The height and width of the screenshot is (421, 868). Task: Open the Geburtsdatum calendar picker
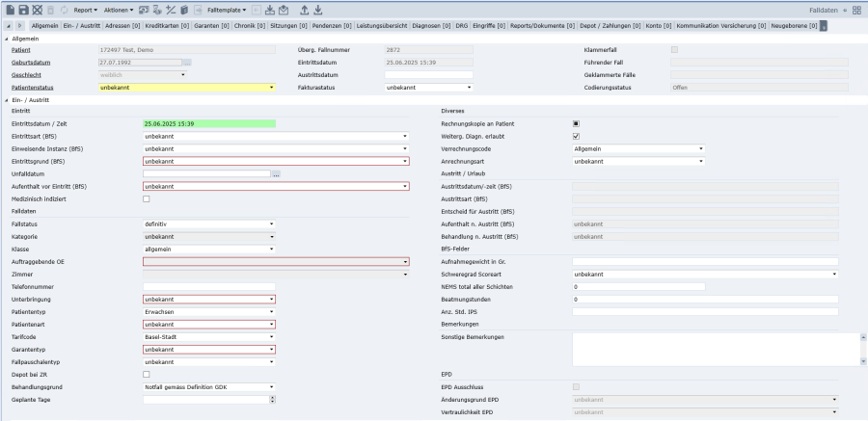pos(187,62)
